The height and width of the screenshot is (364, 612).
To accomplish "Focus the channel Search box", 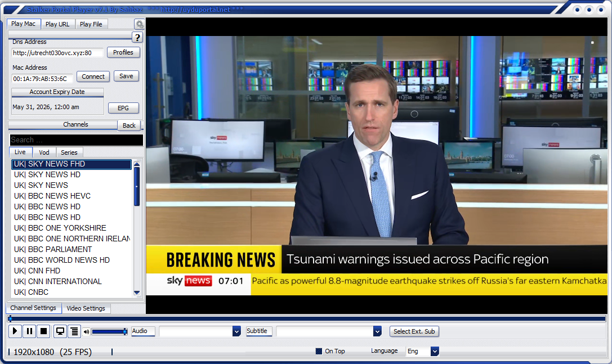I will pos(77,140).
